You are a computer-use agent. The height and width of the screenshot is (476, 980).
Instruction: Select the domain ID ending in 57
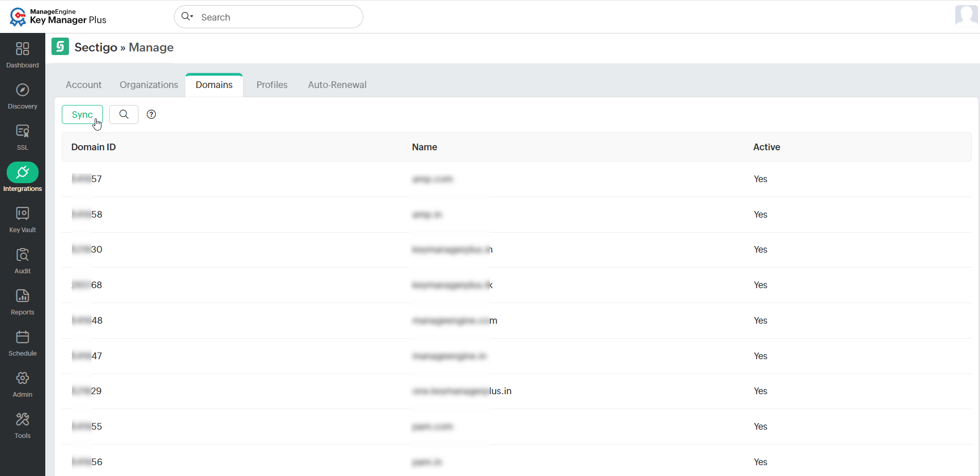point(87,179)
